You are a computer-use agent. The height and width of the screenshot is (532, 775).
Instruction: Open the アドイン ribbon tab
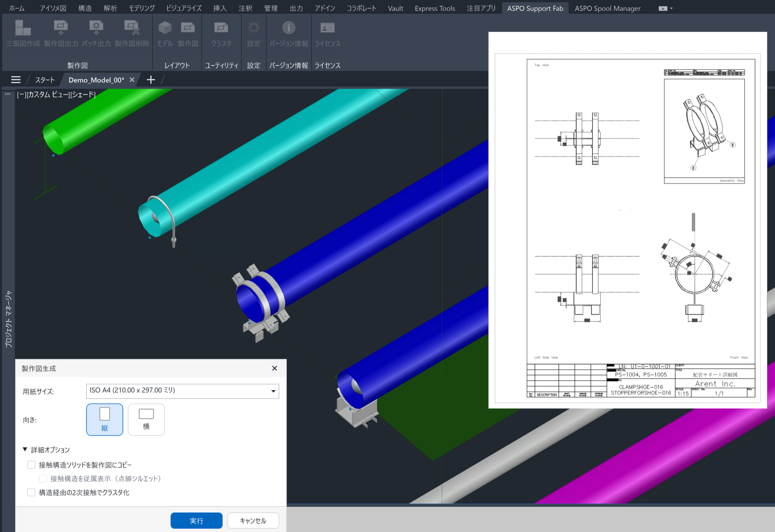(325, 8)
